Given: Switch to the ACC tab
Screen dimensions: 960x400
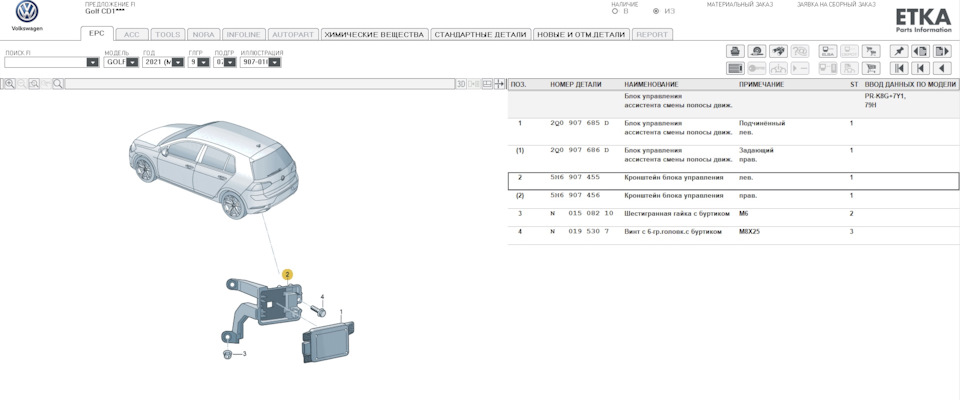Looking at the screenshot, I should click(x=132, y=35).
